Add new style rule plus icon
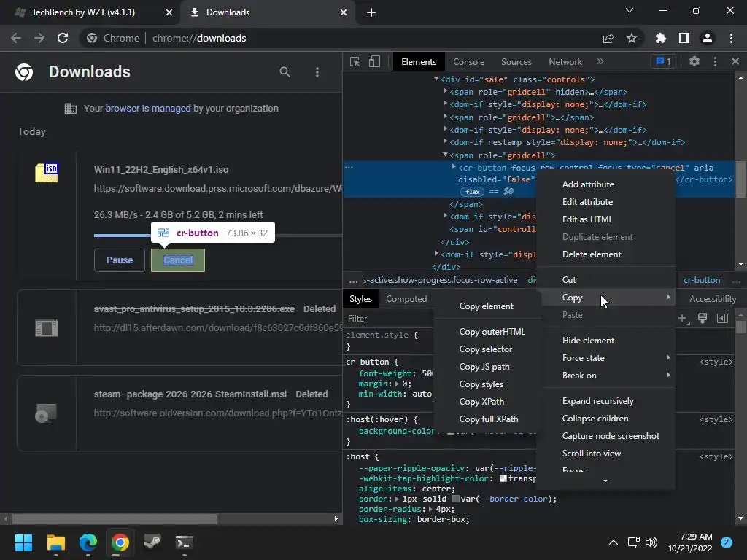 coord(683,318)
